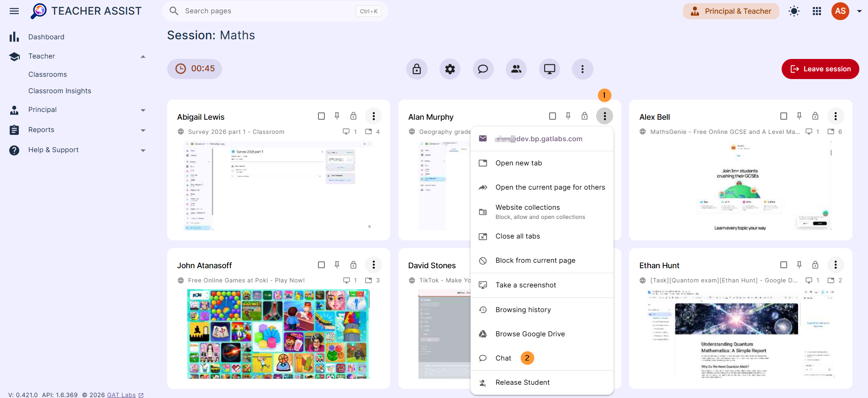Lock Alex Bell's screen
The height and width of the screenshot is (398, 868).
coord(815,116)
